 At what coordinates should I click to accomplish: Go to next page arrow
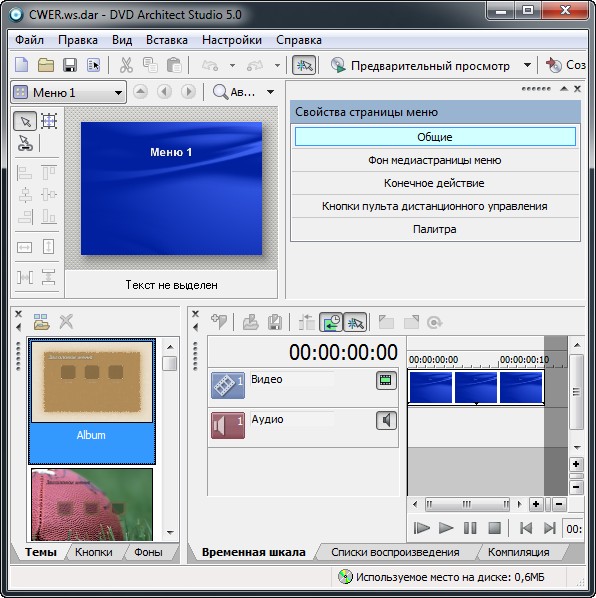point(188,92)
